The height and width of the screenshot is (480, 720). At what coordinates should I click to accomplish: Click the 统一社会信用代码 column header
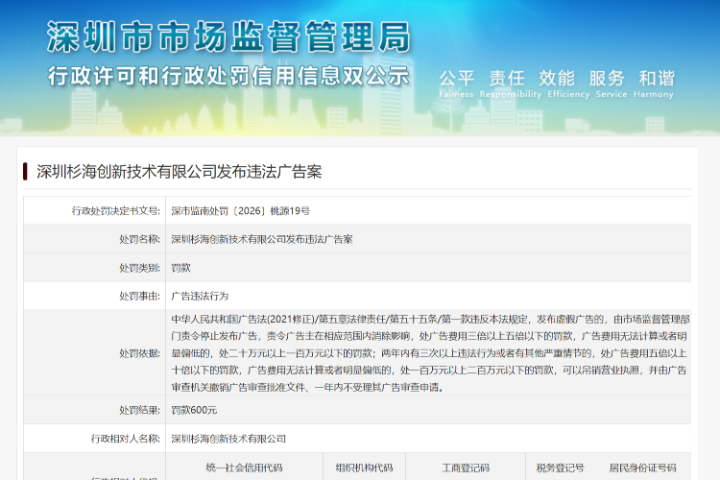(244, 467)
